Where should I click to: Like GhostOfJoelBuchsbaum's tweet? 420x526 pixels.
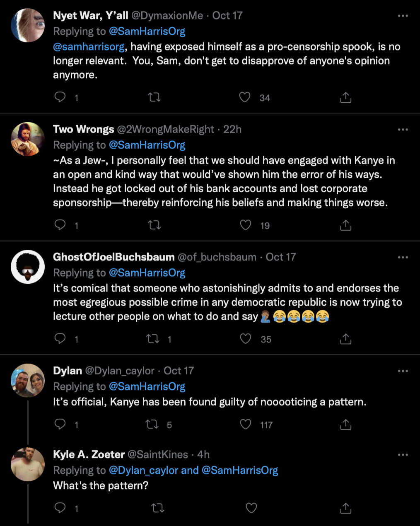(246, 339)
